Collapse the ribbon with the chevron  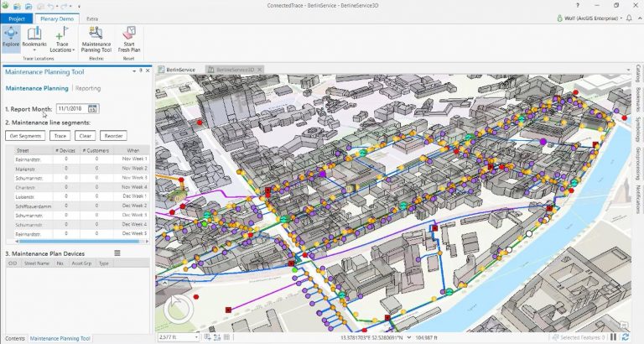[640, 18]
